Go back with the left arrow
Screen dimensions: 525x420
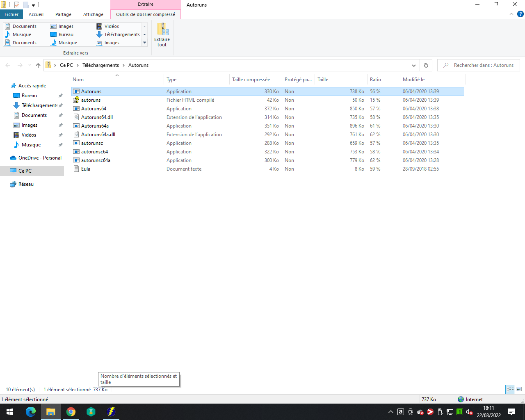[8, 65]
